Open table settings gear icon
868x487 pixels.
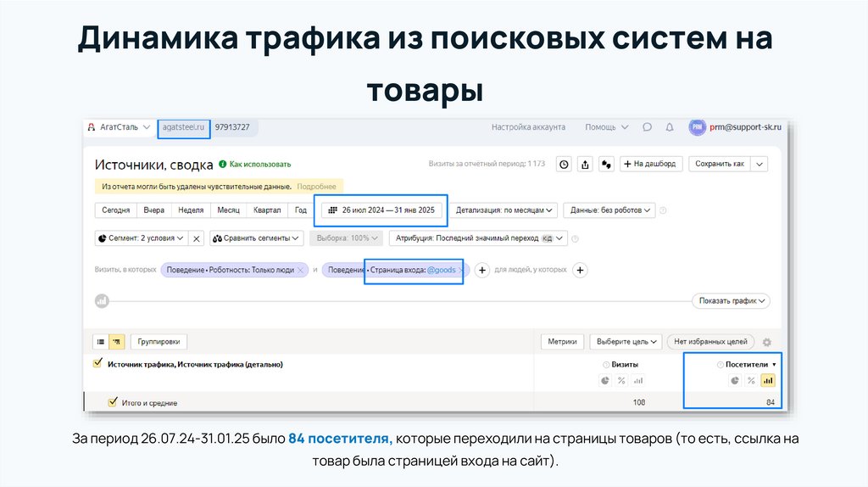point(766,342)
